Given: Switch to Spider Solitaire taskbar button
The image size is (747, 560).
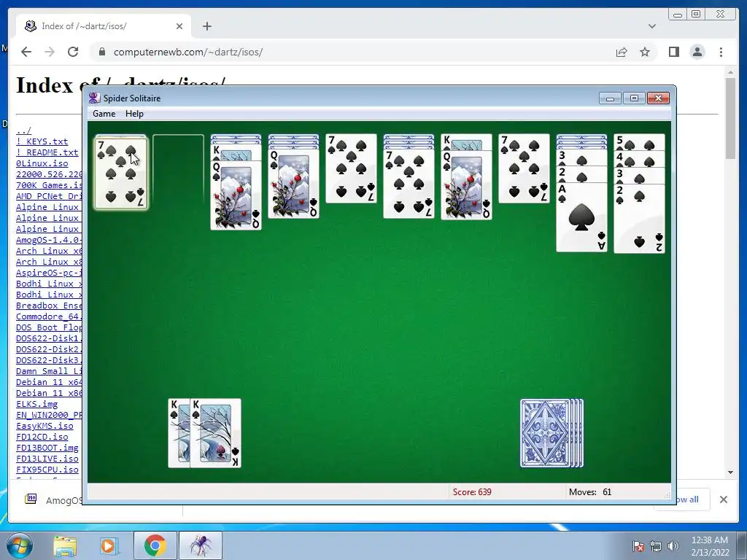Looking at the screenshot, I should tap(201, 545).
